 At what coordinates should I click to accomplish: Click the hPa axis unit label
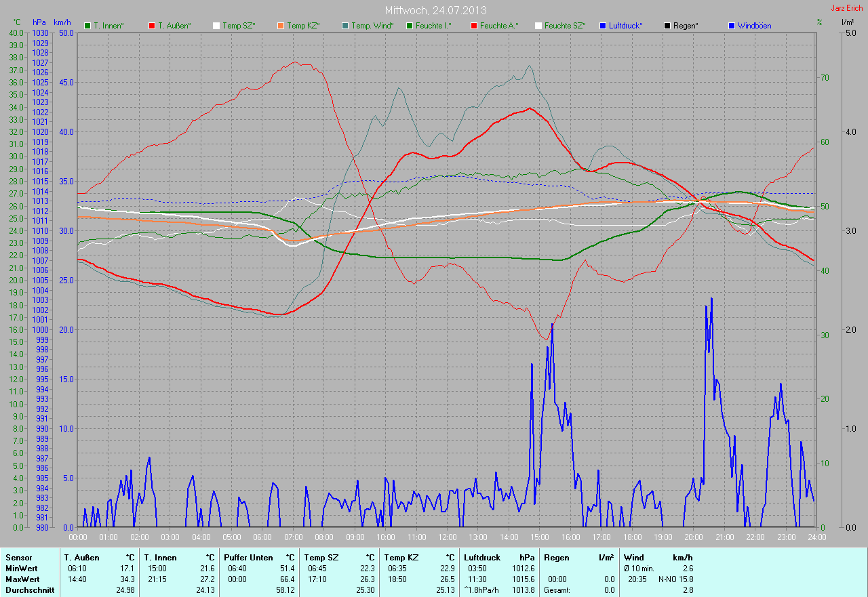pos(39,22)
